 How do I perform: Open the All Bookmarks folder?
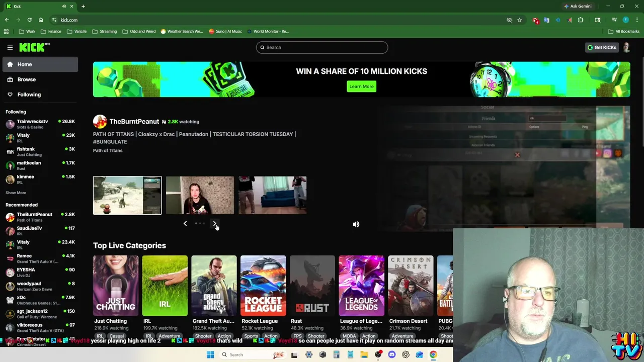(623, 31)
